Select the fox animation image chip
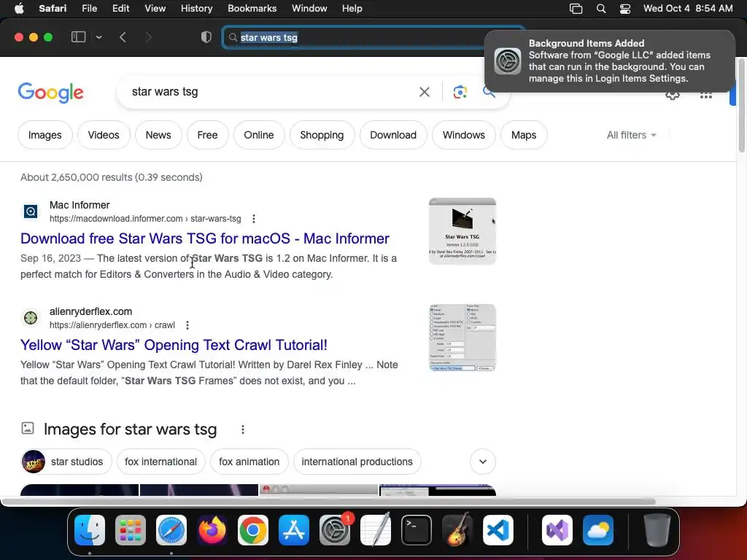Image resolution: width=747 pixels, height=560 pixels. [249, 462]
